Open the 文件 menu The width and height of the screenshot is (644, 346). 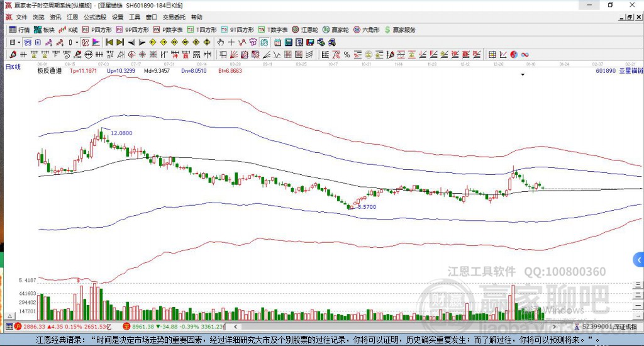pyautogui.click(x=21, y=17)
